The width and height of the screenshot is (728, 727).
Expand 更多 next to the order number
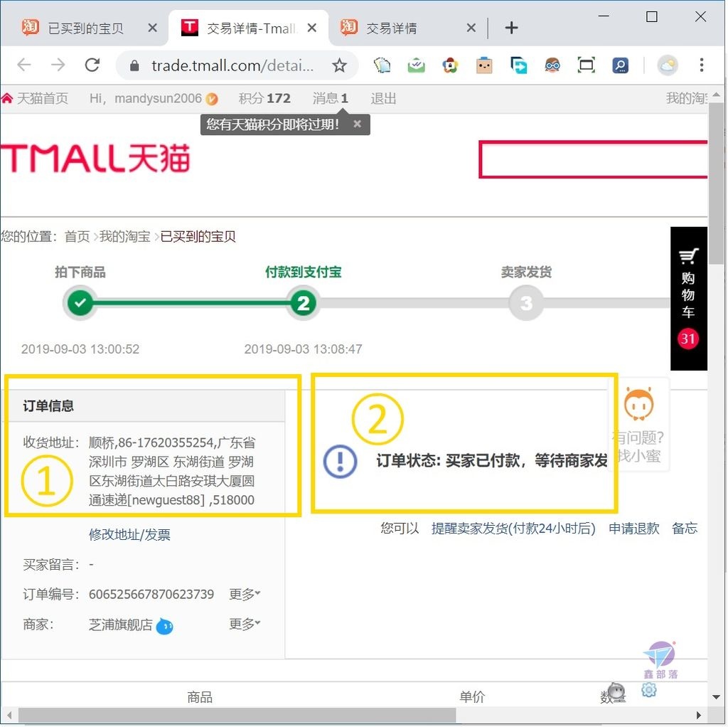tap(245, 594)
